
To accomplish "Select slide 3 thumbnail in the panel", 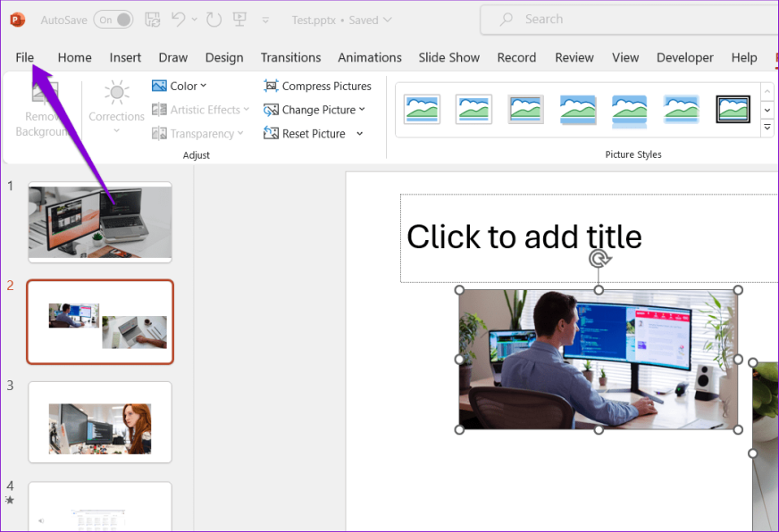I will pos(99,422).
